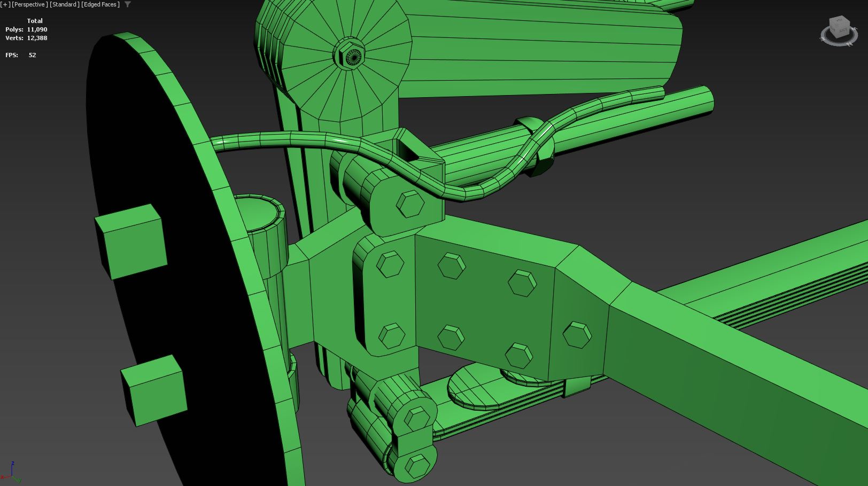Open the [Perspective] point-of-view viewport menu
Viewport: 868px width, 486px height.
coord(30,4)
